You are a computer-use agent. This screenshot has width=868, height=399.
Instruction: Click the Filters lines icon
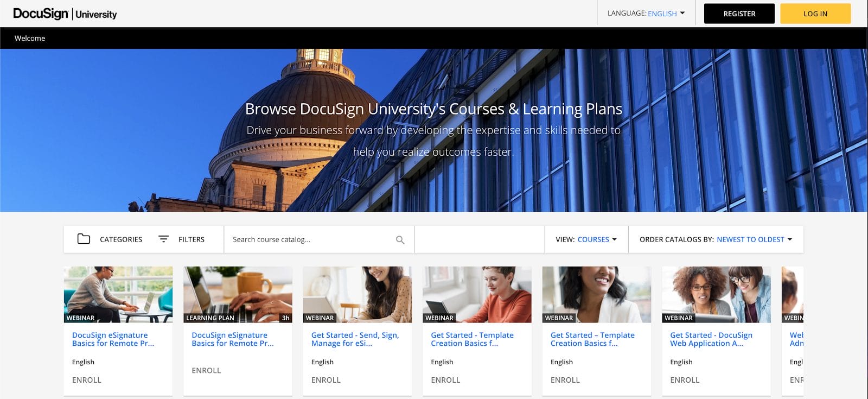pos(163,239)
